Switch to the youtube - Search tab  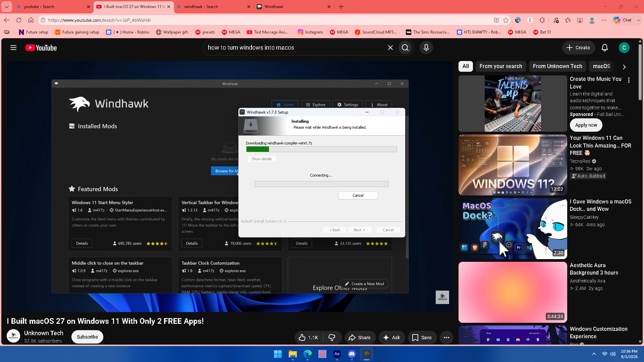pos(53,7)
